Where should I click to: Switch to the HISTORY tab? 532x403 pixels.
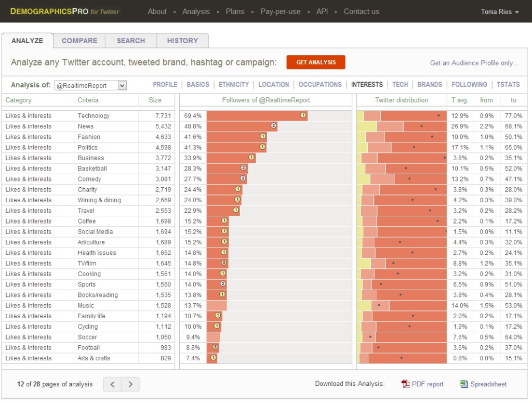coord(182,41)
